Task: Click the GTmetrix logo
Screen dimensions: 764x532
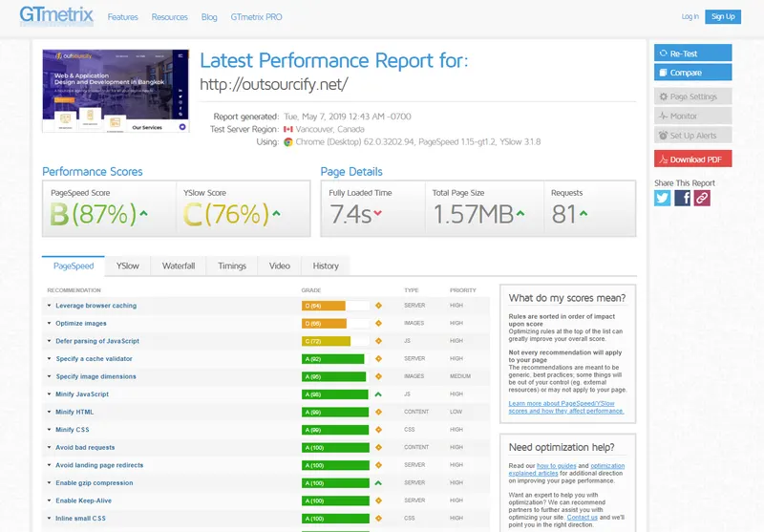Action: click(56, 15)
